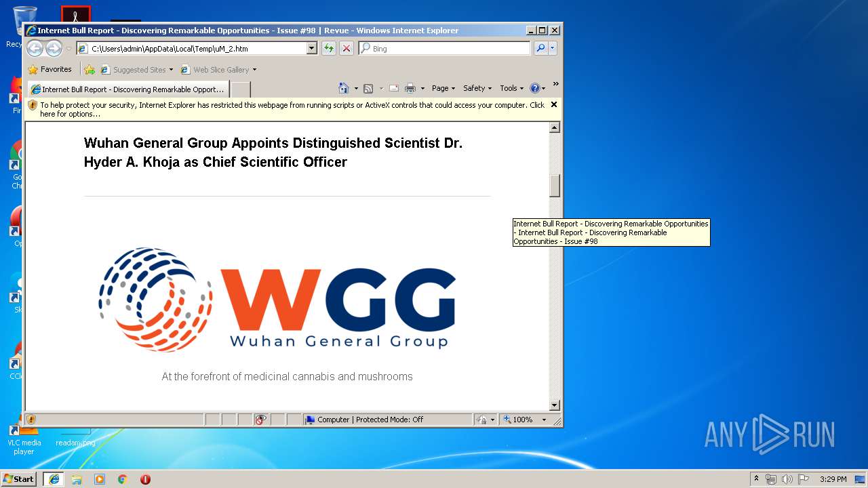Image resolution: width=868 pixels, height=488 pixels.
Task: Open the Windows Start menu
Action: [x=19, y=479]
